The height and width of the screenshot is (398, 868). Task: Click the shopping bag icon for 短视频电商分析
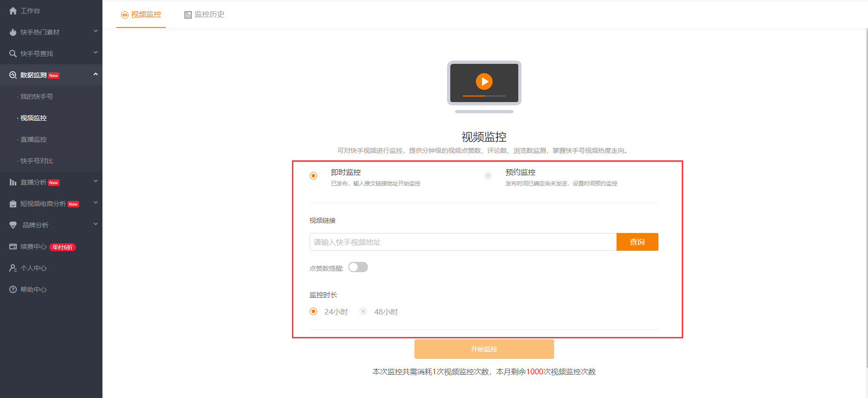point(13,204)
